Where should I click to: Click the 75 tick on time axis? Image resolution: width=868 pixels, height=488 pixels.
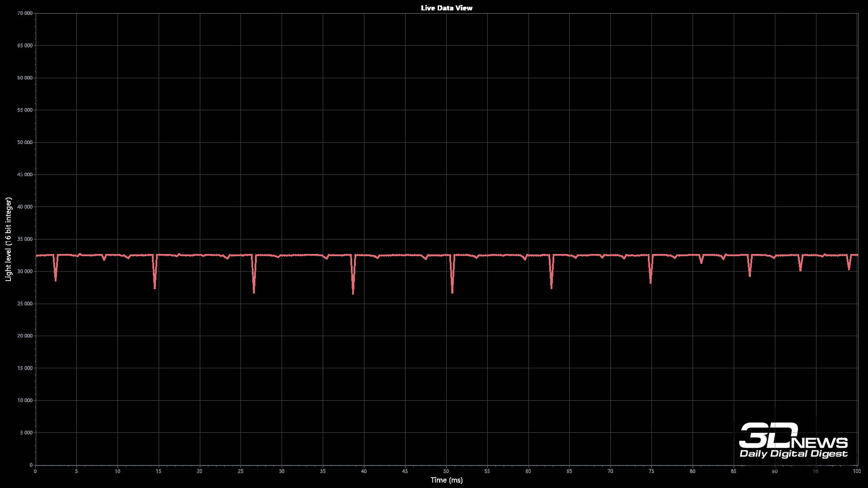pos(651,471)
